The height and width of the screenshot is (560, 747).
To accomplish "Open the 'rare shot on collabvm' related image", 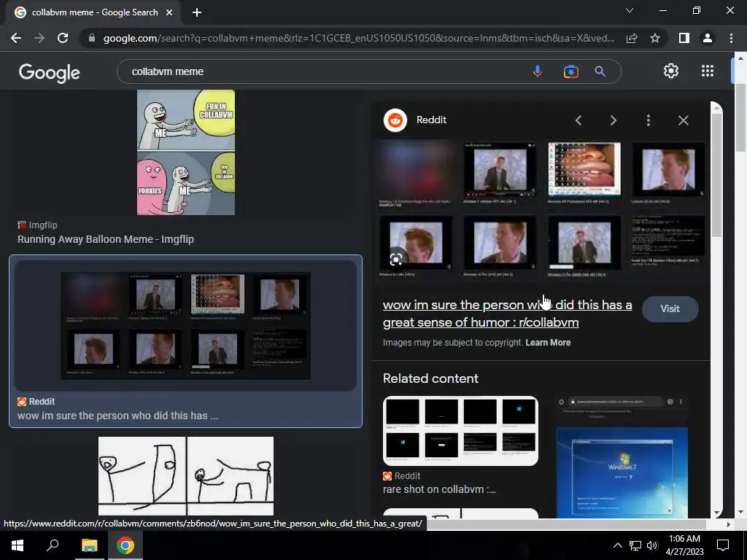I will tap(461, 430).
